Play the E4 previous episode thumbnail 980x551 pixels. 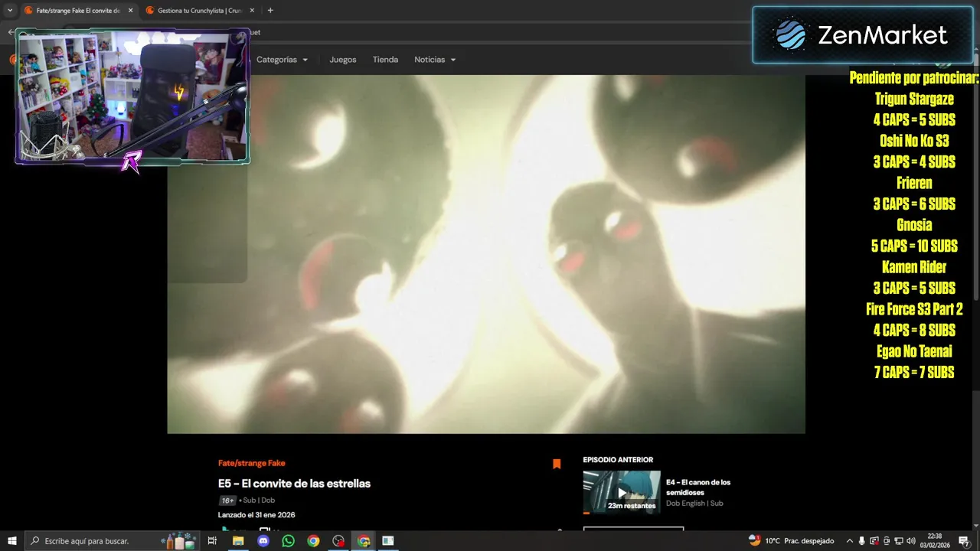point(622,492)
